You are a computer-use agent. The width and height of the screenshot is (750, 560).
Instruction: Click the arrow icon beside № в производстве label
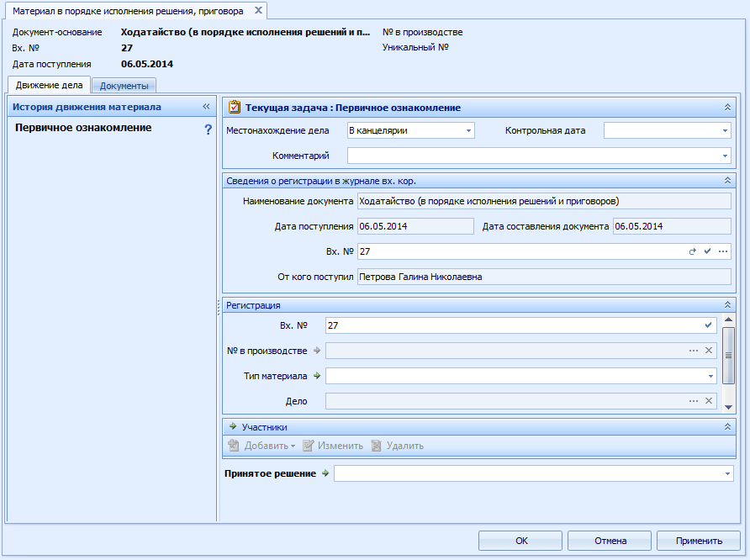(x=317, y=351)
